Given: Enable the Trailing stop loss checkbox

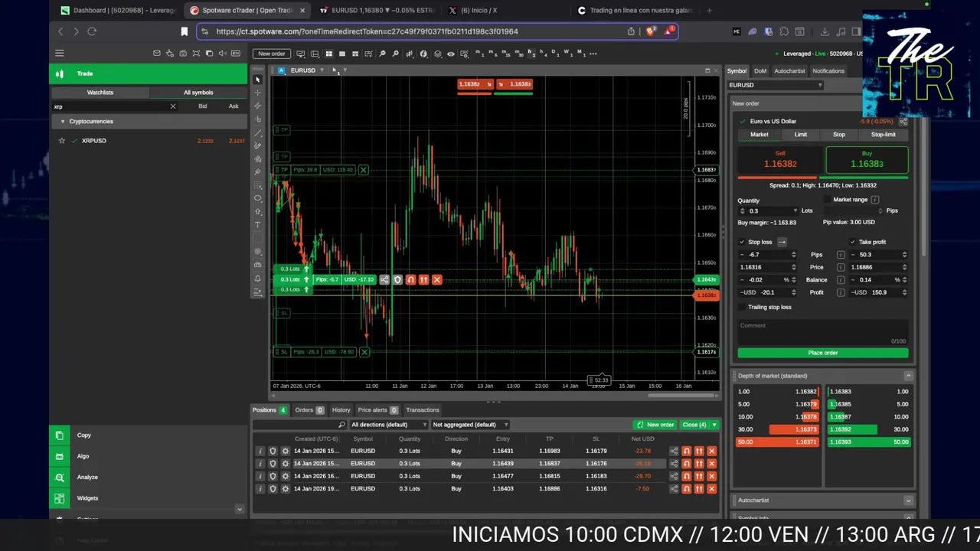Looking at the screenshot, I should point(742,307).
